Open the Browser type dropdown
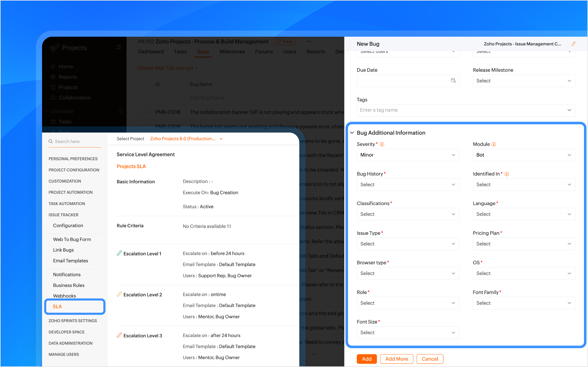This screenshot has height=367, width=588. (408, 273)
